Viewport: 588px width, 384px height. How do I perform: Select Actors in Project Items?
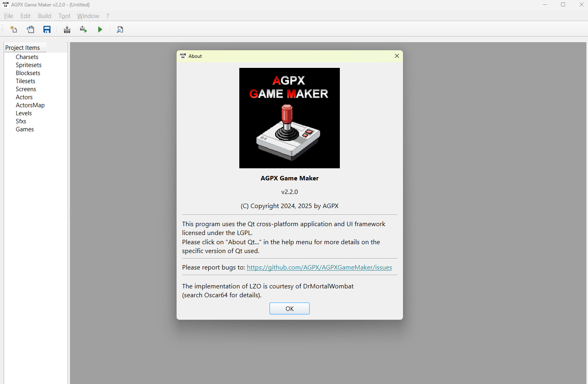click(24, 97)
